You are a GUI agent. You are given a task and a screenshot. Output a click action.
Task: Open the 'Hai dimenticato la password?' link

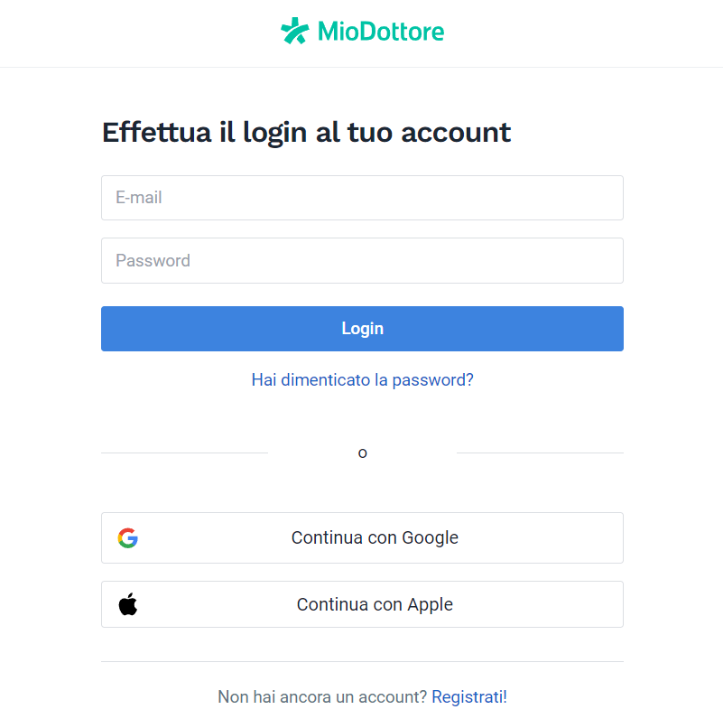pyautogui.click(x=362, y=379)
